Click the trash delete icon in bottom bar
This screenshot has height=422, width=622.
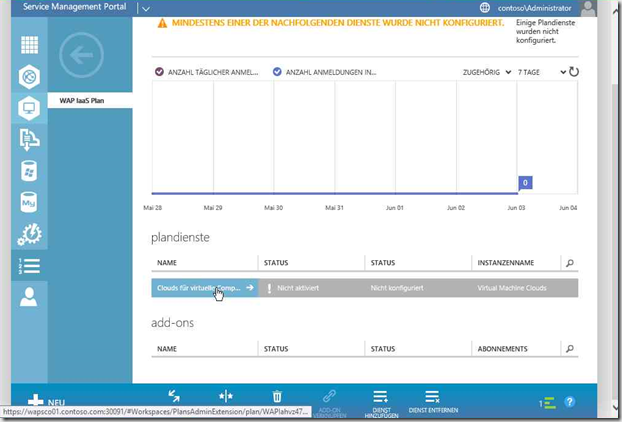point(277,396)
